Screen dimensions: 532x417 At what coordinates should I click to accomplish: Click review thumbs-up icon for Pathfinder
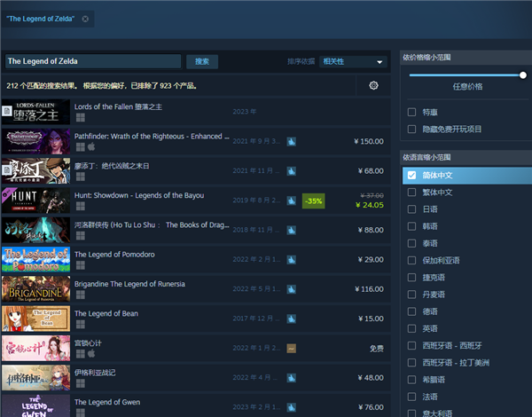click(x=292, y=142)
